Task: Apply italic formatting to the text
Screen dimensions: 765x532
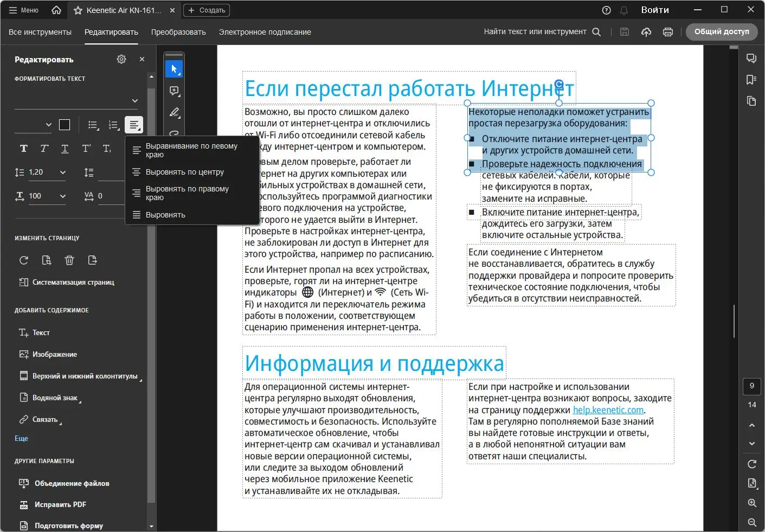Action: [44, 148]
